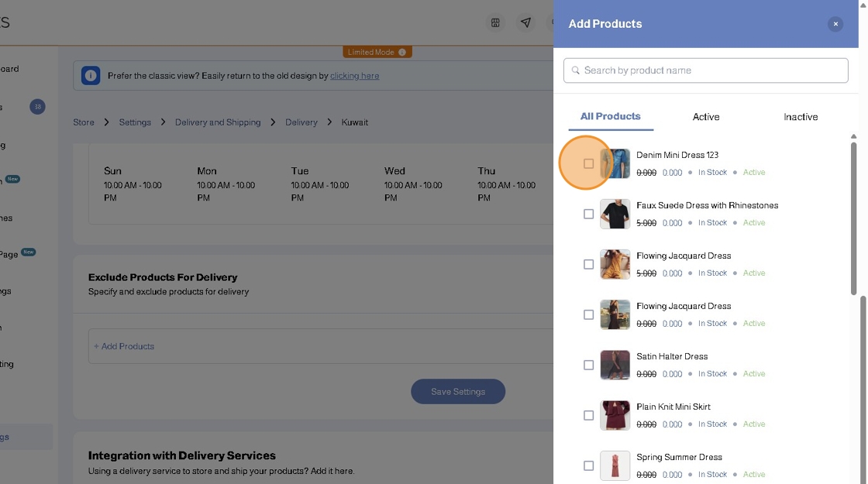This screenshot has height=484, width=868.
Task: Close the Add Products panel
Action: [835, 24]
